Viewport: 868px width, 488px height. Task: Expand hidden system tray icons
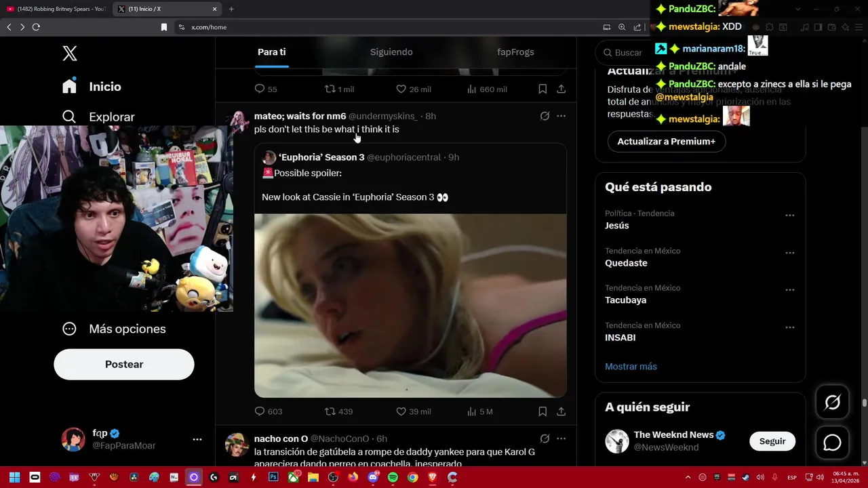(688, 477)
